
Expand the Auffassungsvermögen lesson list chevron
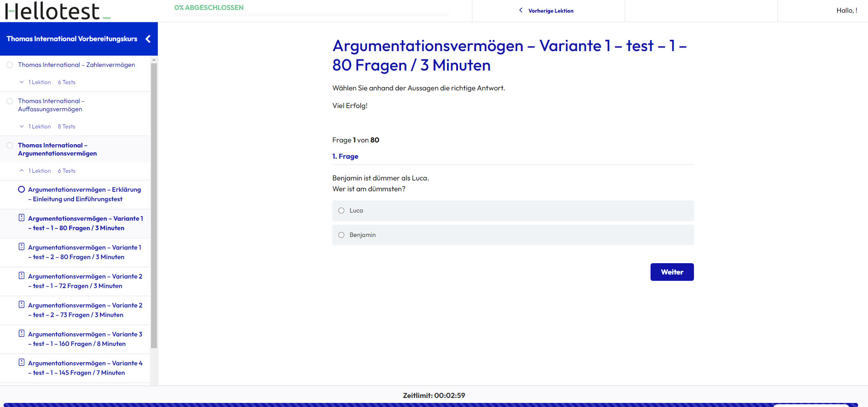[21, 127]
